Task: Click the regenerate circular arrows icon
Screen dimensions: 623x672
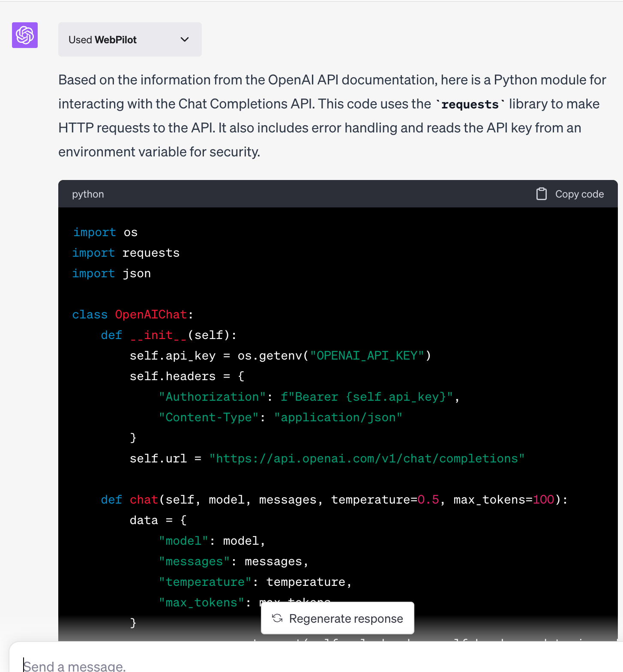Action: pos(277,618)
